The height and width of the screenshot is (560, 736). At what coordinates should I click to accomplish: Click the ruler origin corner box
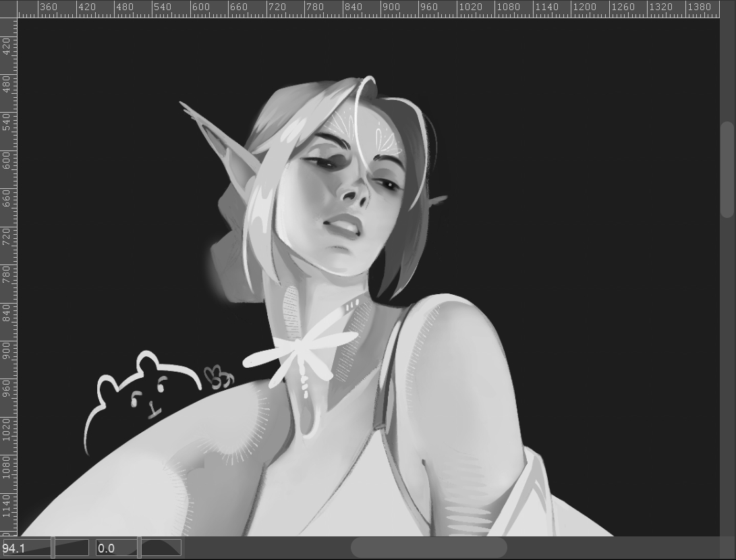point(7,7)
